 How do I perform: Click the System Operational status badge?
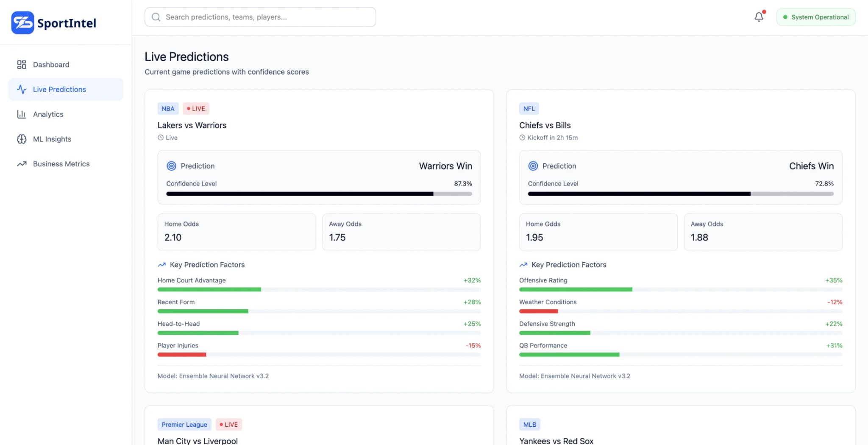[815, 17]
